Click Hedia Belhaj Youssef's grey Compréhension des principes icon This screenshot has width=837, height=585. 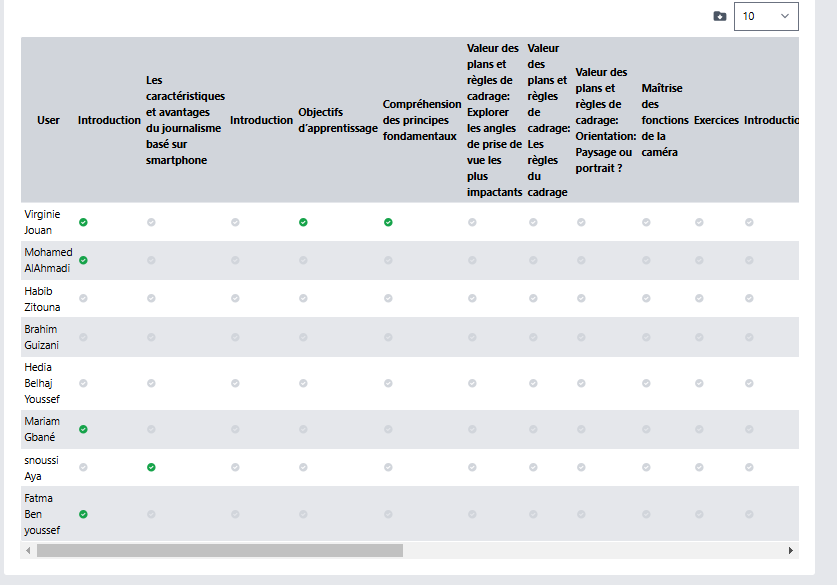click(388, 383)
